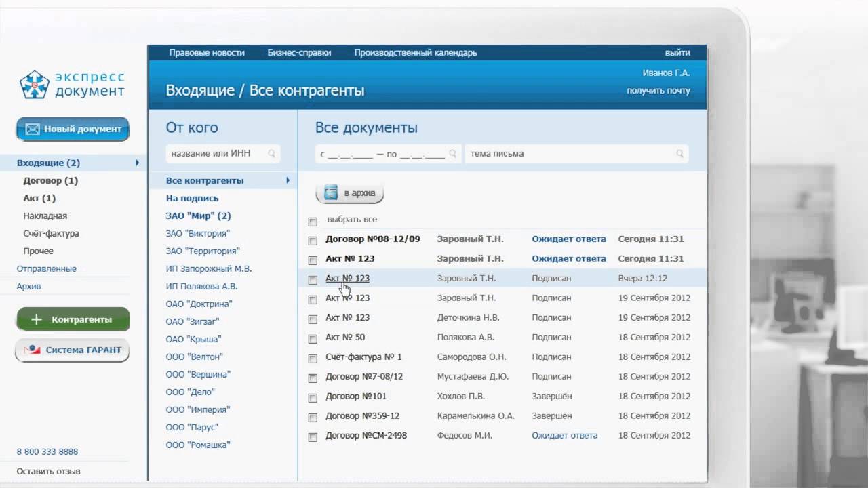The image size is (868, 488).
Task: Filter by ЗАО "Территория"
Action: (x=203, y=251)
